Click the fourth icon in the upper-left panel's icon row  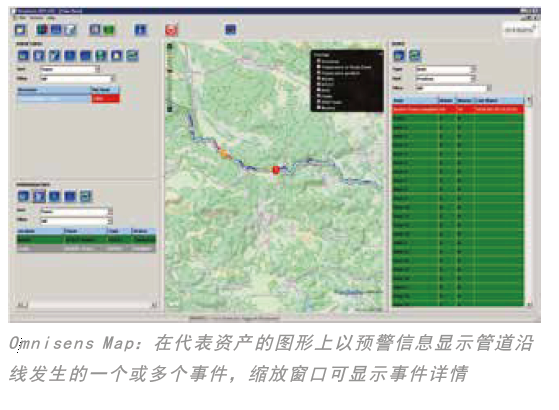tap(70, 56)
